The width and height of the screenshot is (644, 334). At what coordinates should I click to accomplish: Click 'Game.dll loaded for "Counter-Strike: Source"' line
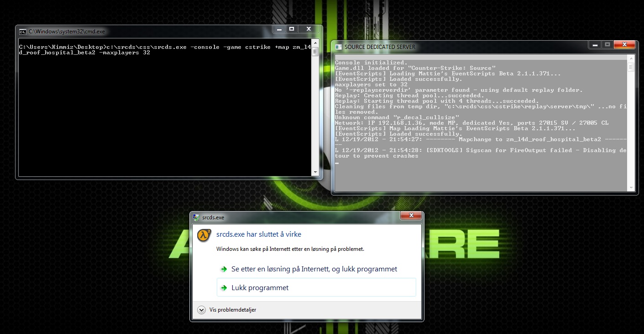(415, 68)
